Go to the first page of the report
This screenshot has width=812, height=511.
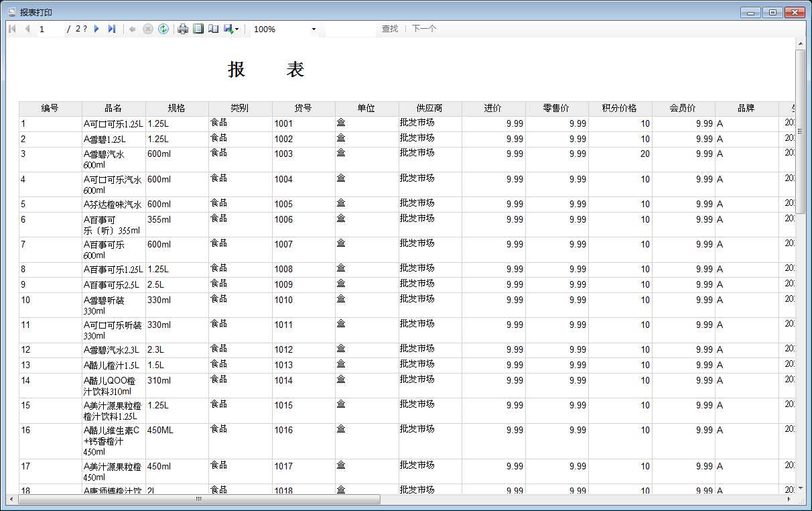coord(12,29)
